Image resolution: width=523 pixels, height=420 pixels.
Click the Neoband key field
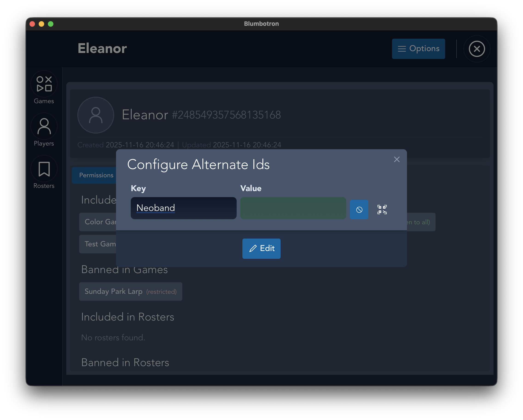pos(183,208)
